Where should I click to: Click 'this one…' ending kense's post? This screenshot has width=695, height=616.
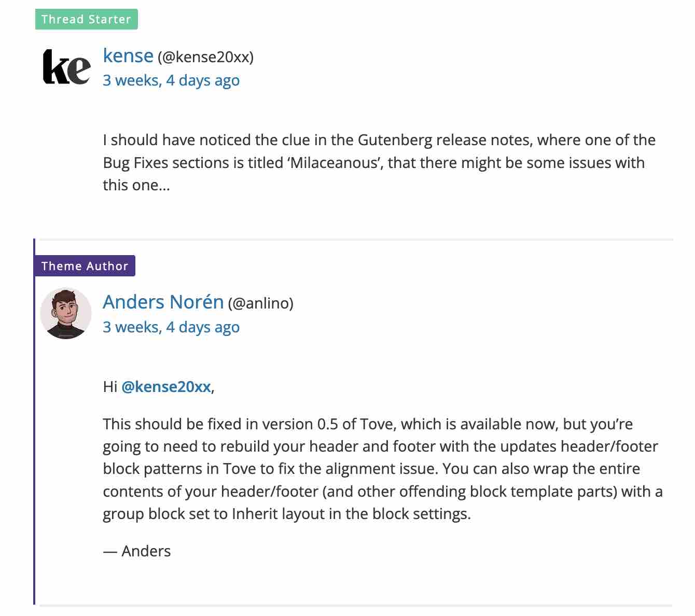point(136,185)
